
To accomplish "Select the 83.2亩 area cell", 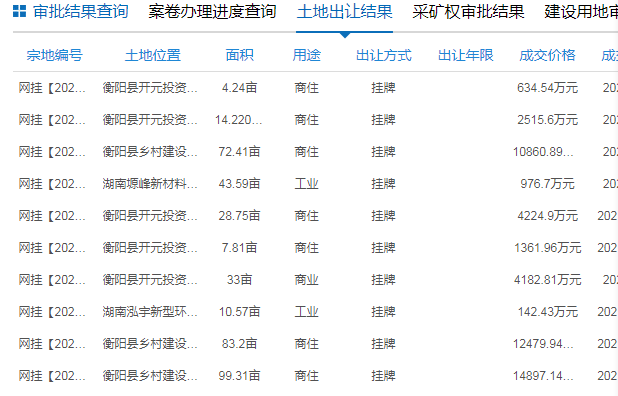I will pyautogui.click(x=239, y=344).
